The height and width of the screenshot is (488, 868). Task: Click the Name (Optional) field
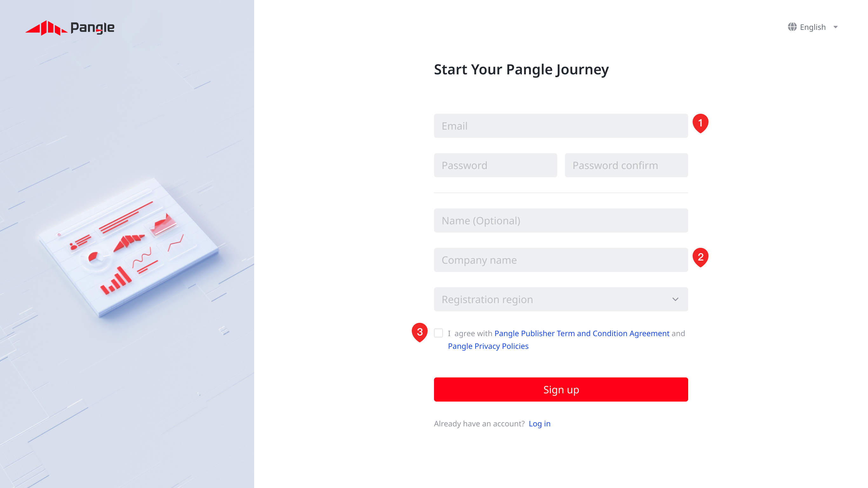coord(561,220)
